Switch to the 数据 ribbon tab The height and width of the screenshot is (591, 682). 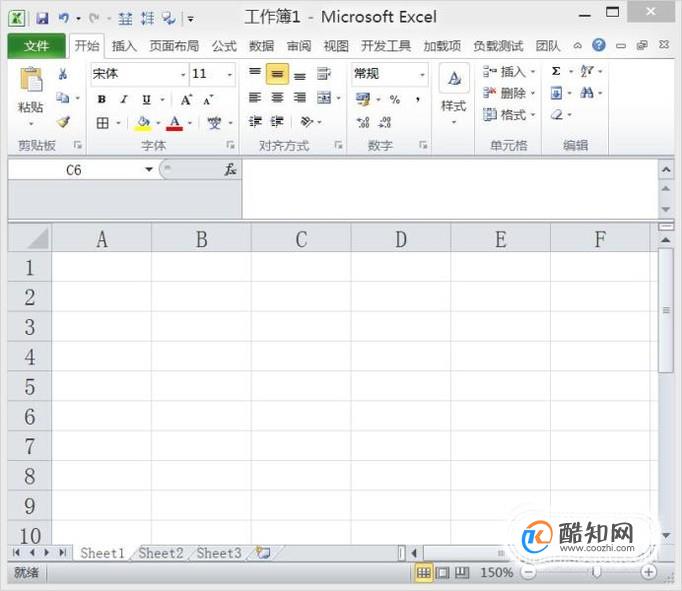click(261, 46)
